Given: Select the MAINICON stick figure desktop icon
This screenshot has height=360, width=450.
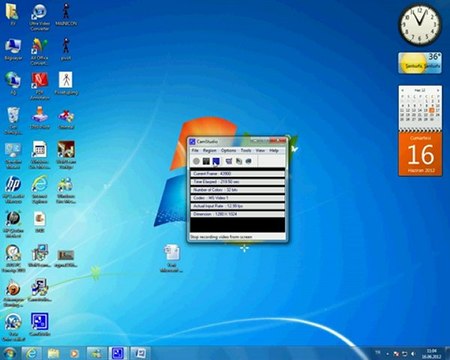Looking at the screenshot, I should pyautogui.click(x=66, y=15).
